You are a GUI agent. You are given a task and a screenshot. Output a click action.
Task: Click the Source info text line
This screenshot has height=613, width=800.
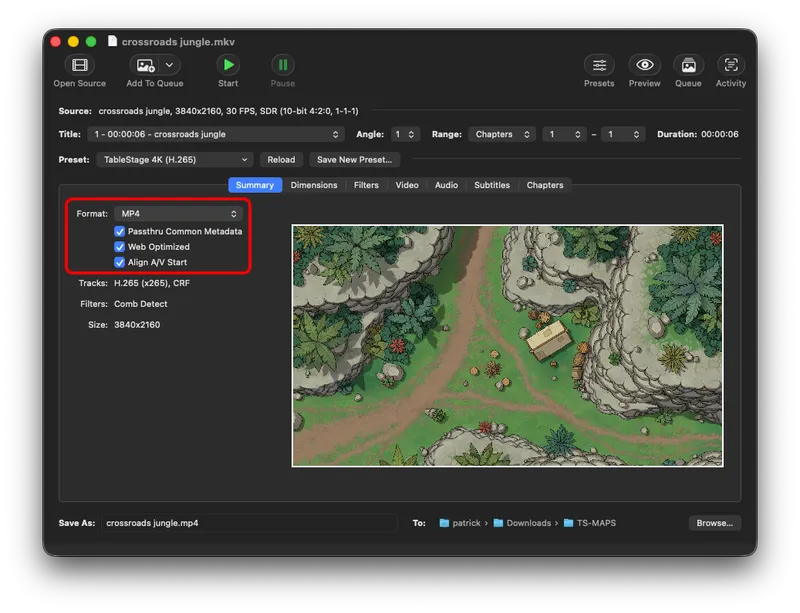pos(229,111)
